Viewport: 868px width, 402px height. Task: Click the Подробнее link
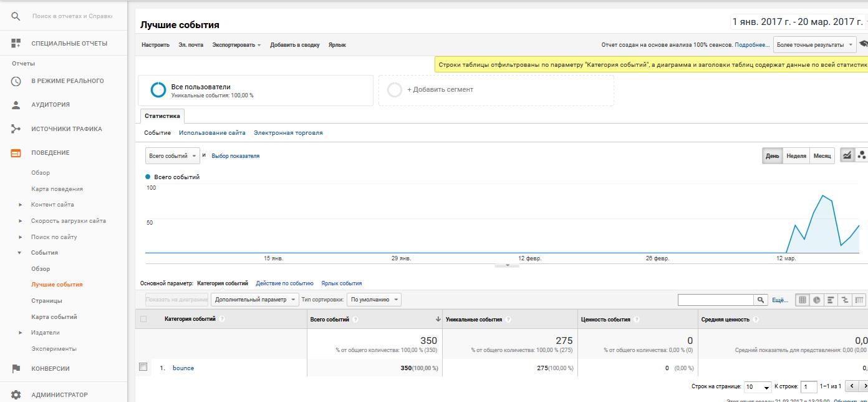pos(752,45)
